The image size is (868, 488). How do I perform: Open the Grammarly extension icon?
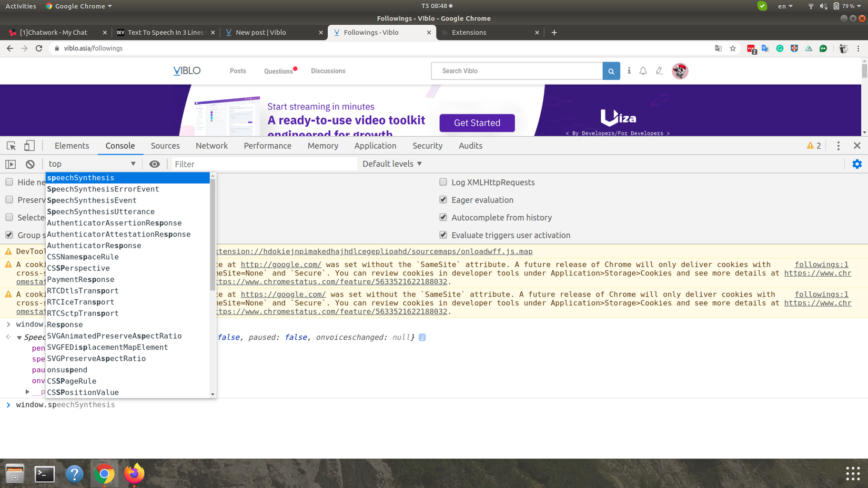(780, 48)
